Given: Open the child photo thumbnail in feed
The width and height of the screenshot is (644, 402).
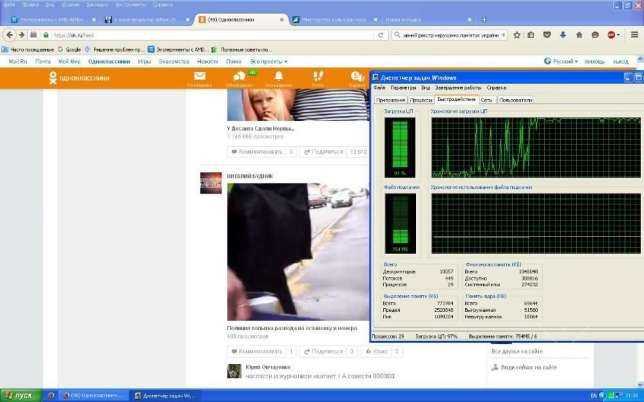Looking at the screenshot, I should [298, 105].
